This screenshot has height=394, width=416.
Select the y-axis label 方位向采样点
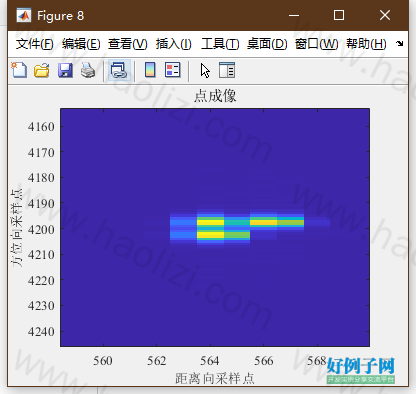[x=17, y=228]
